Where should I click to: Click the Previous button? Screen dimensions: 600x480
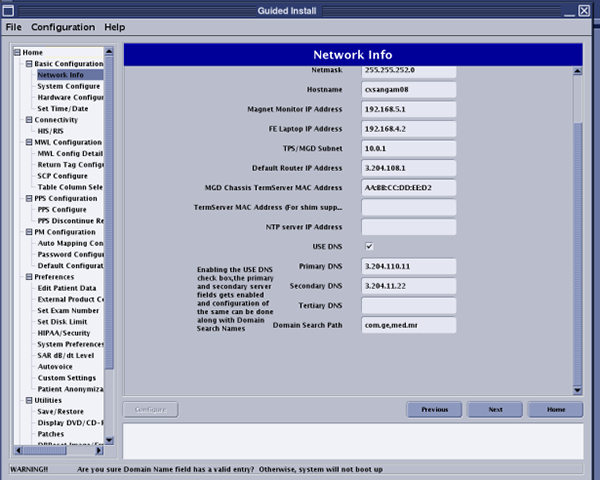[434, 409]
